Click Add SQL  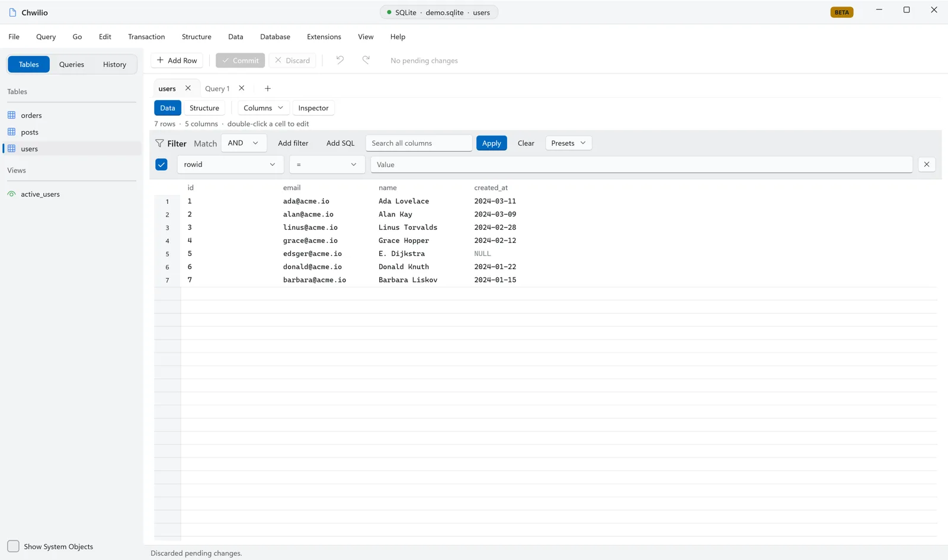pyautogui.click(x=340, y=143)
